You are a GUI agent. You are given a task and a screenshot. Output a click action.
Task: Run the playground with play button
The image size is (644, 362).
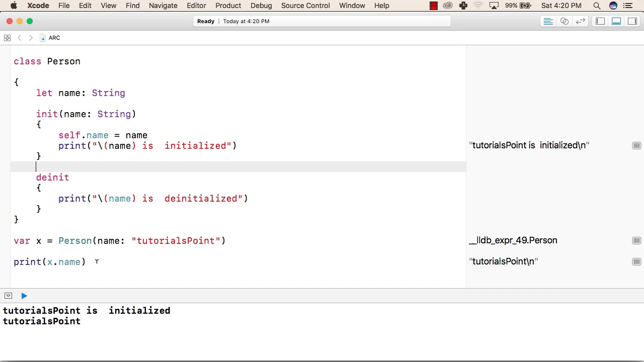[x=24, y=296]
